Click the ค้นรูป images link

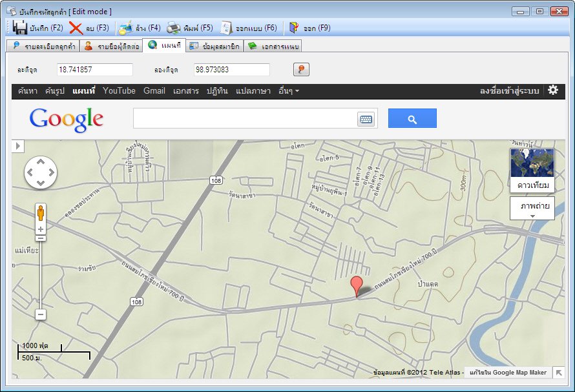55,91
